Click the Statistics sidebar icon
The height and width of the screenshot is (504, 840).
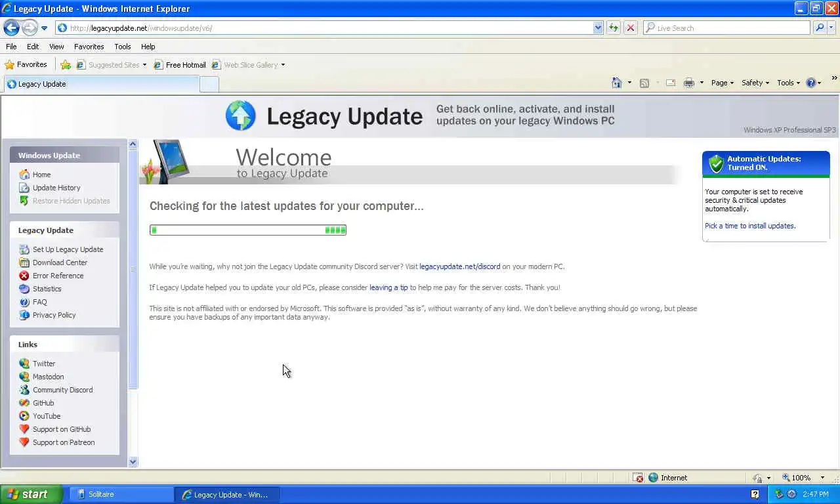24,289
